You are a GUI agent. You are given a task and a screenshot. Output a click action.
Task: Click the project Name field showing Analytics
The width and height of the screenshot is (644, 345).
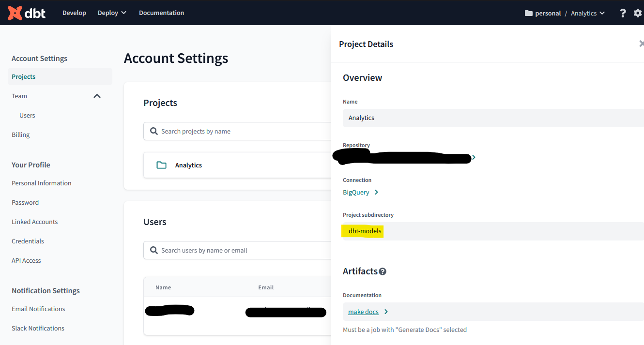[493, 118]
